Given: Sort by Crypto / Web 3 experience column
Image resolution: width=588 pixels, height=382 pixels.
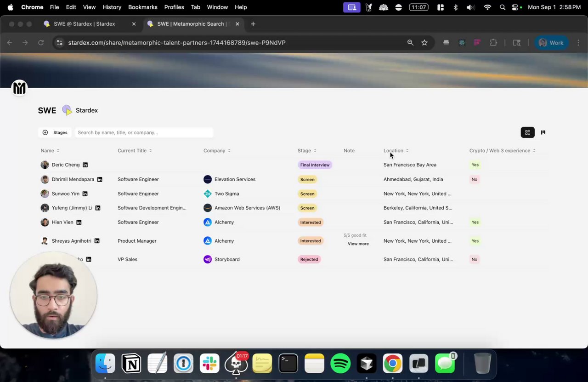Looking at the screenshot, I should pos(503,151).
